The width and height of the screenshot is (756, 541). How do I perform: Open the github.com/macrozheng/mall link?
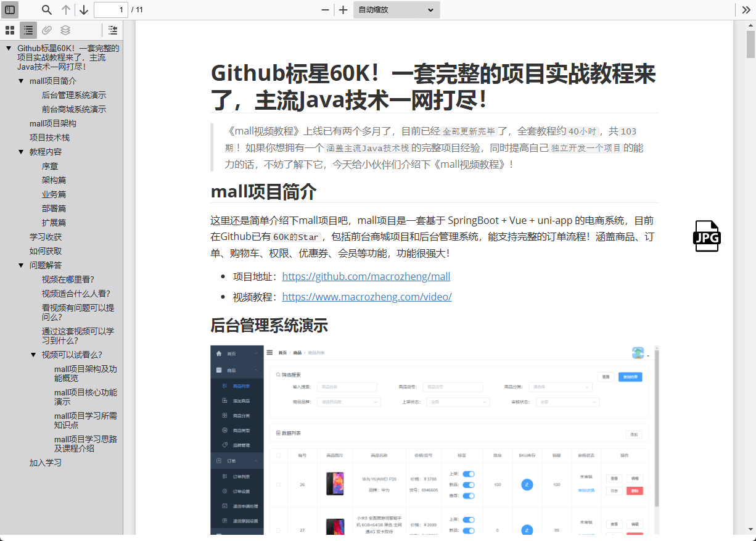point(366,276)
